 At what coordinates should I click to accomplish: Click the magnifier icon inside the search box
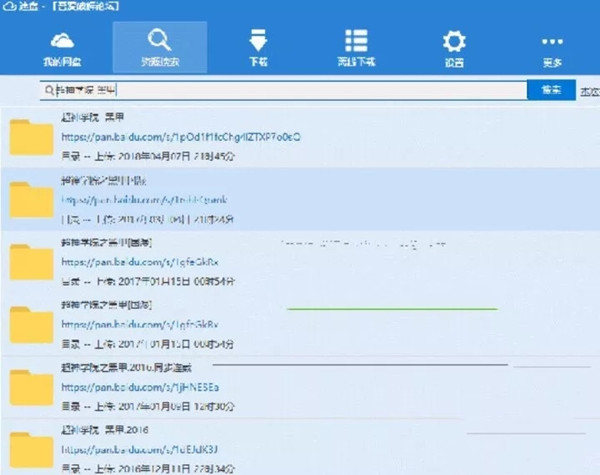click(49, 90)
